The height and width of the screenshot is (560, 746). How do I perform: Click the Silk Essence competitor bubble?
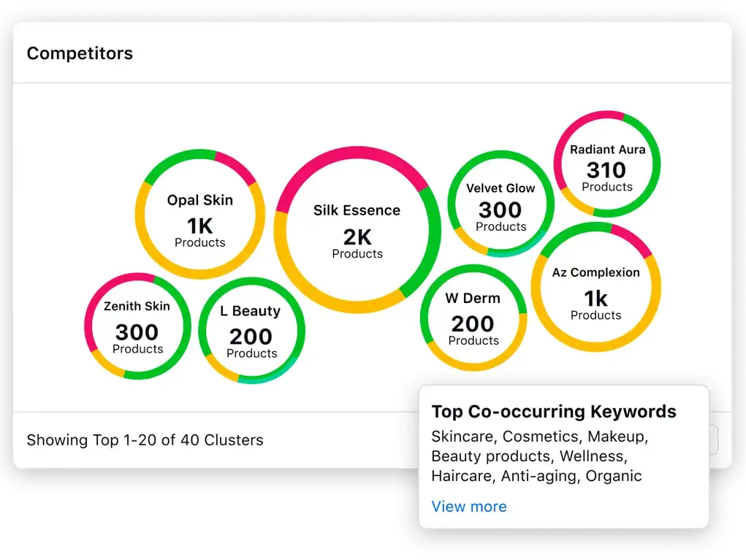(x=357, y=231)
